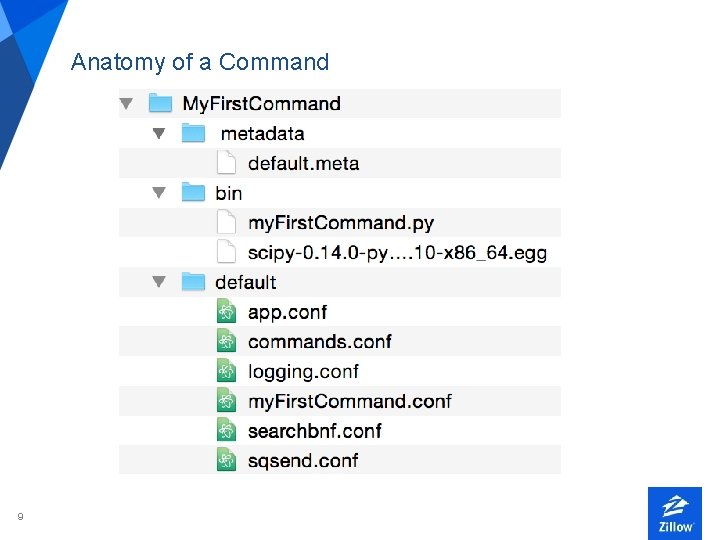Image resolution: width=720 pixels, height=540 pixels.
Task: Collapse the metadata folder disclosure triangle
Action: click(x=159, y=133)
